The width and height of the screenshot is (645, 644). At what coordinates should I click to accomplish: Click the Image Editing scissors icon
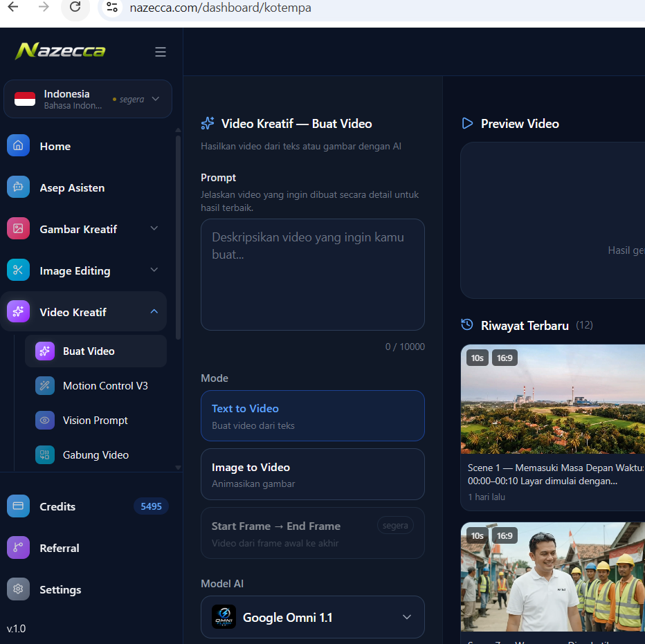pos(18,270)
